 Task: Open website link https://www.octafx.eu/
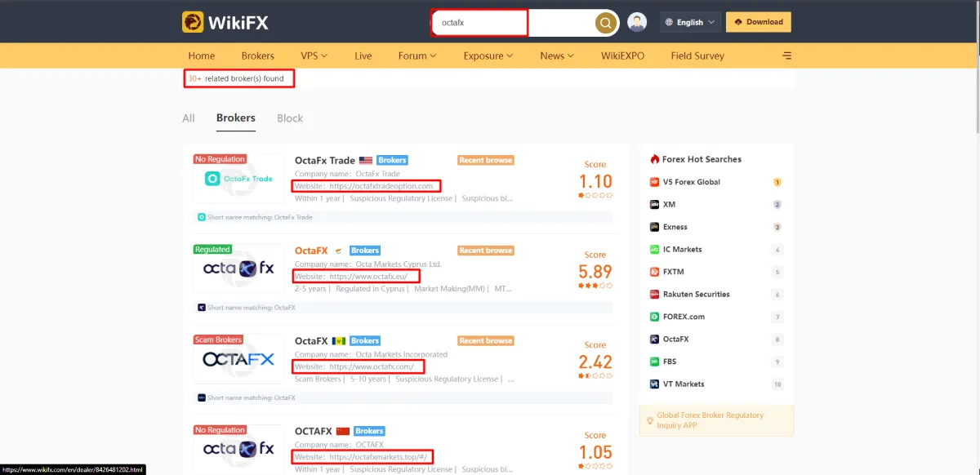[x=368, y=277]
